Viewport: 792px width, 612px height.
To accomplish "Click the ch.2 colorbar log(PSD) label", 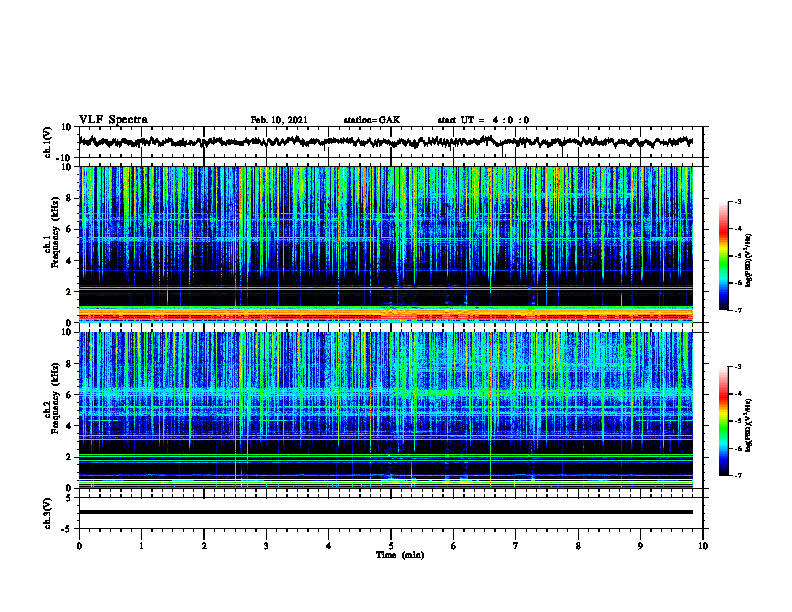I will click(x=749, y=425).
